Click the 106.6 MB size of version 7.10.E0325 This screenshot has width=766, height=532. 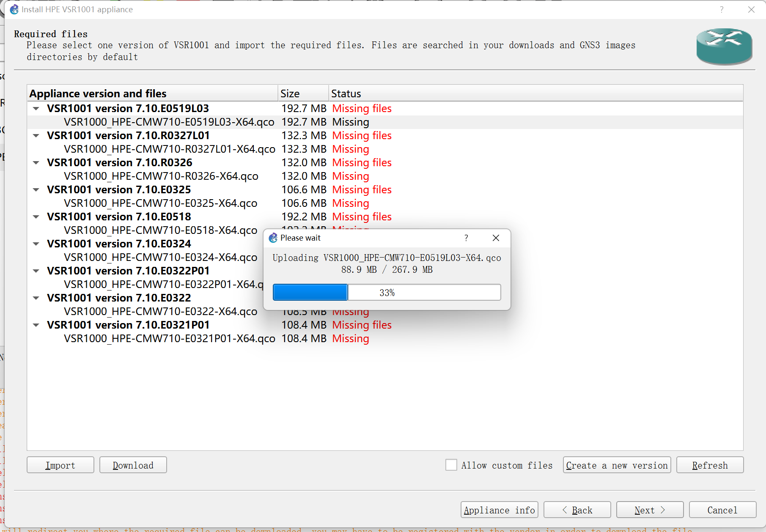pos(304,190)
